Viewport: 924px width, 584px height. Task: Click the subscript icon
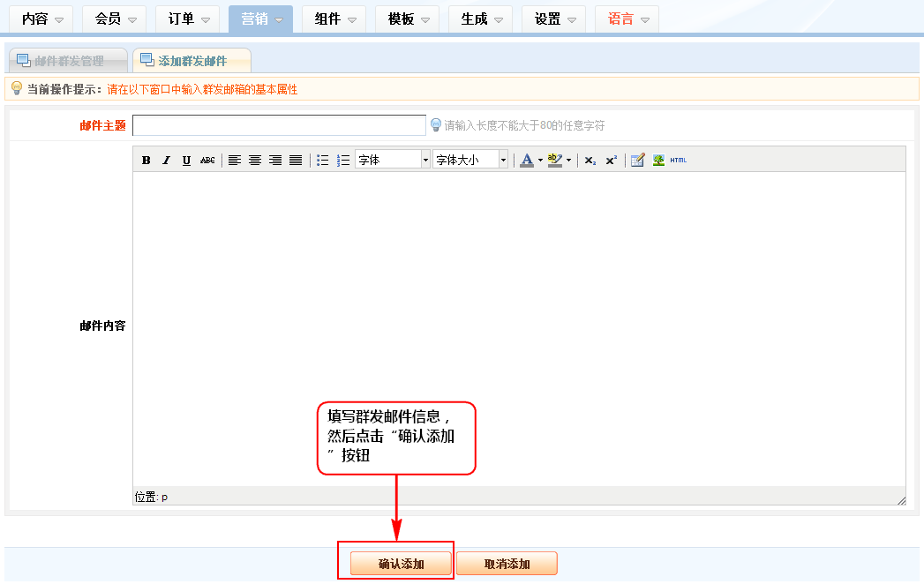pyautogui.click(x=590, y=160)
